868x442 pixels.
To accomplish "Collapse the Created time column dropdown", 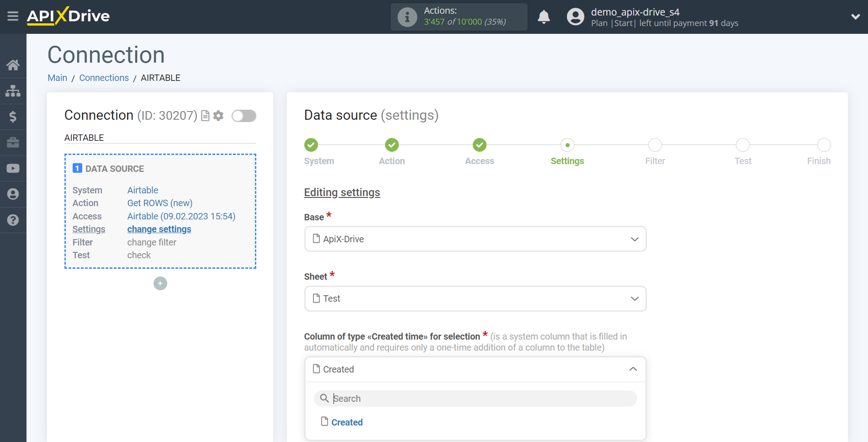I will [x=475, y=369].
